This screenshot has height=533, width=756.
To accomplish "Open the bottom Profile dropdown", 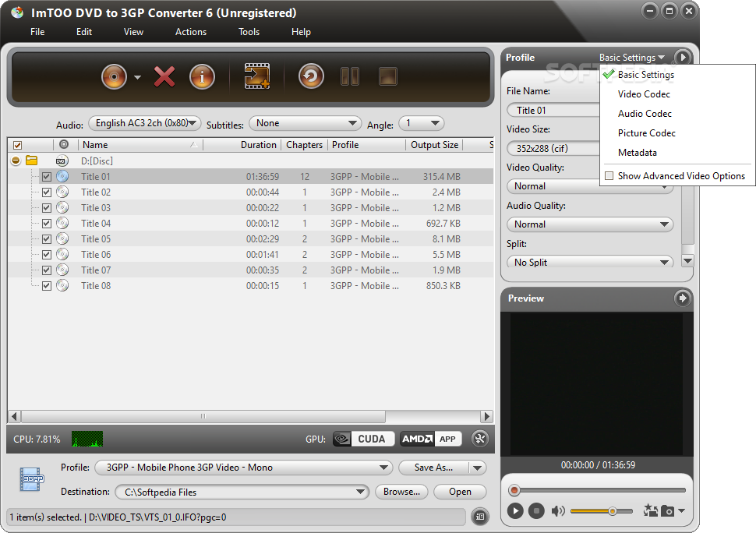I will click(244, 468).
